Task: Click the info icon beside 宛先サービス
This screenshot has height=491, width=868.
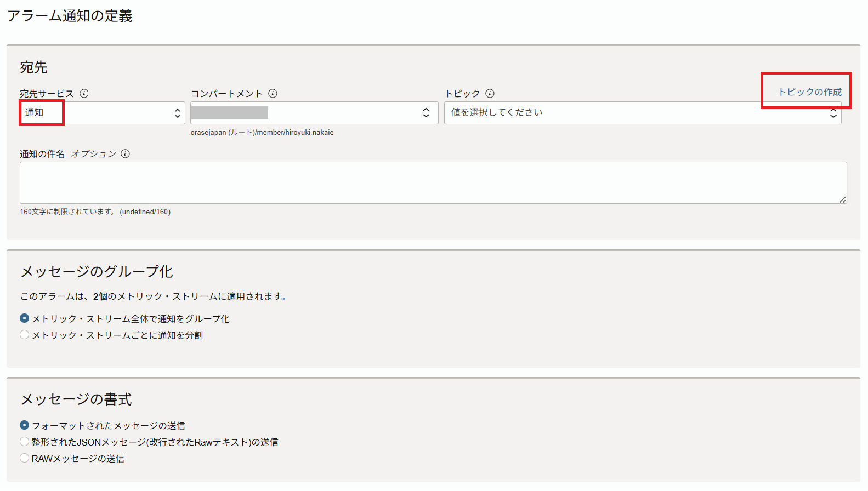Action: 84,93
